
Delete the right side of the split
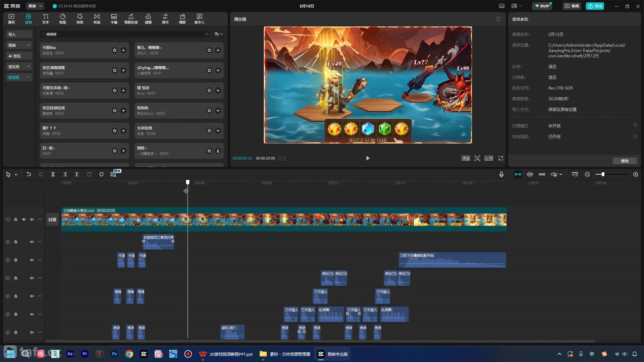coord(77,174)
